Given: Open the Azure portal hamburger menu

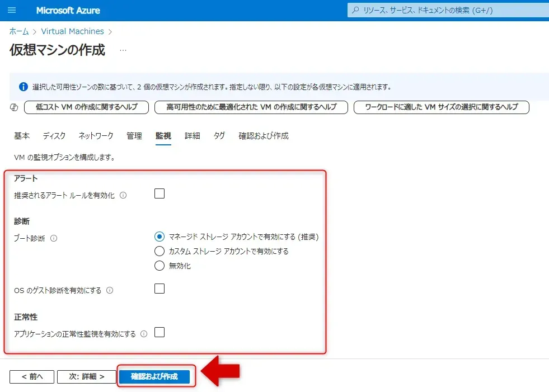Looking at the screenshot, I should (x=12, y=11).
